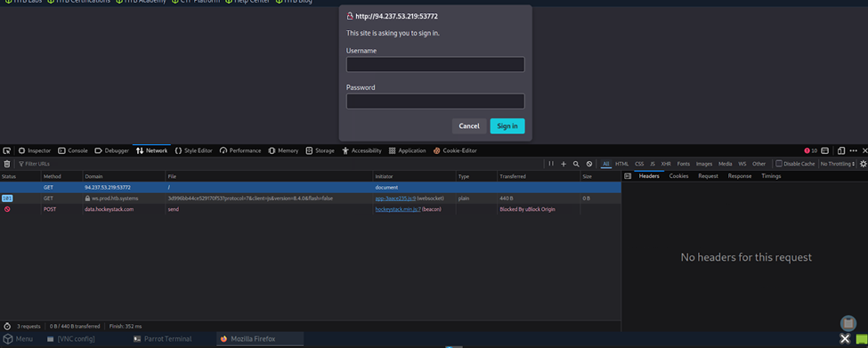Open the network search magnifier icon
Image resolution: width=868 pixels, height=348 pixels.
[576, 164]
